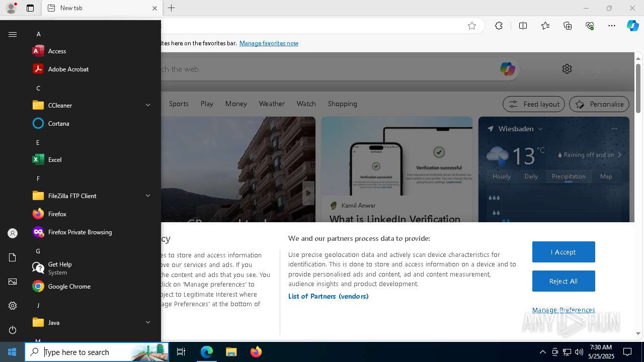644x362 pixels.
Task: Open Settings gear in Start sidebar
Action: [13, 306]
